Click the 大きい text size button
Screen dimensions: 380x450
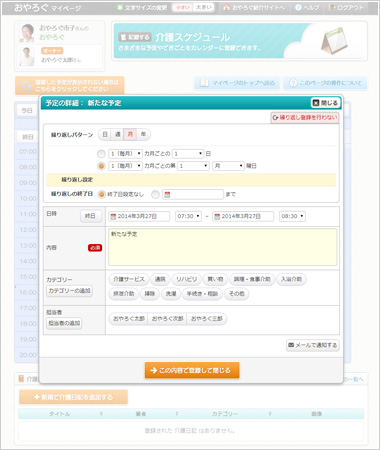click(203, 8)
